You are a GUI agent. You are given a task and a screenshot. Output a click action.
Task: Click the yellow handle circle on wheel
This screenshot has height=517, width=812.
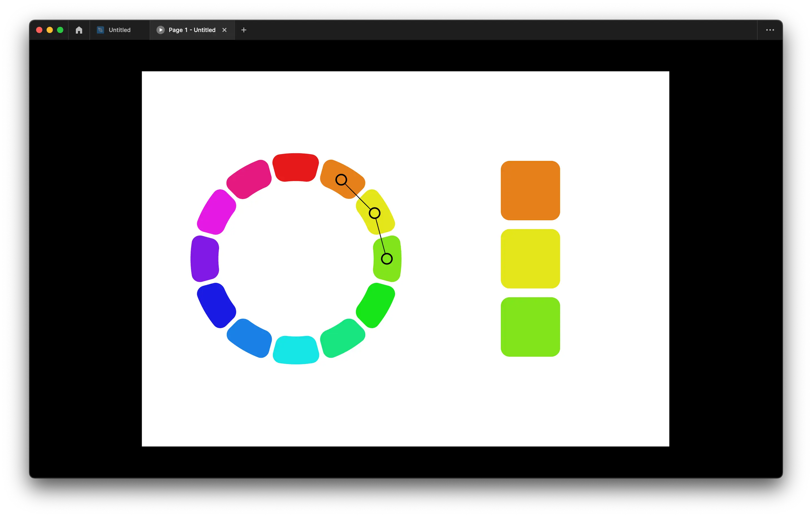375,213
